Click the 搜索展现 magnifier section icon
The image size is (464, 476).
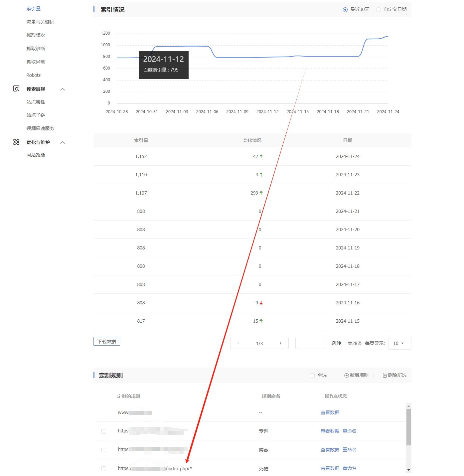click(x=16, y=89)
